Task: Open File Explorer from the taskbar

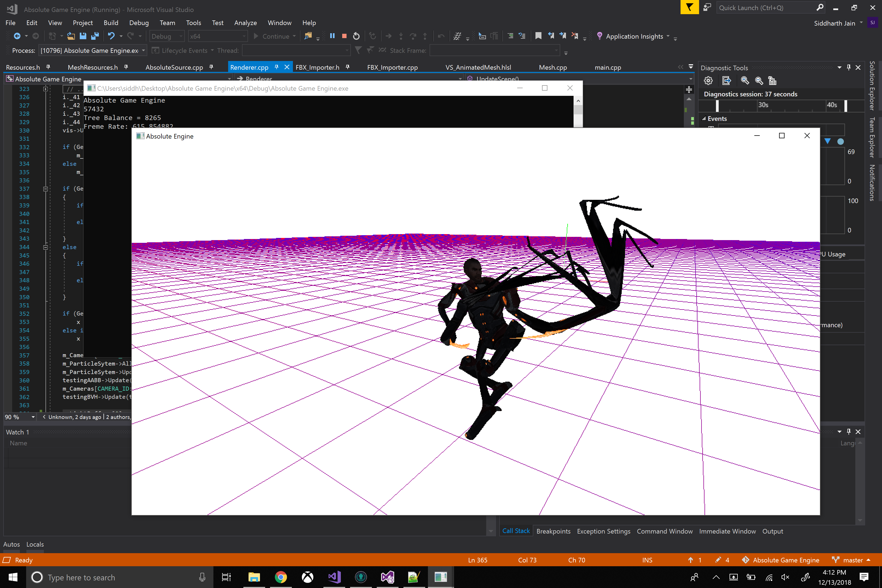Action: [254, 577]
